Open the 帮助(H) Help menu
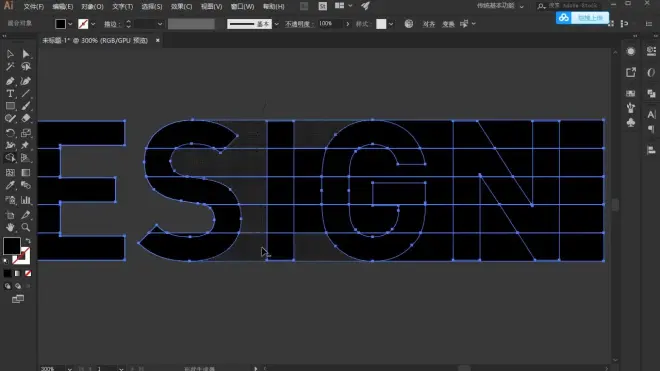 pyautogui.click(x=274, y=7)
